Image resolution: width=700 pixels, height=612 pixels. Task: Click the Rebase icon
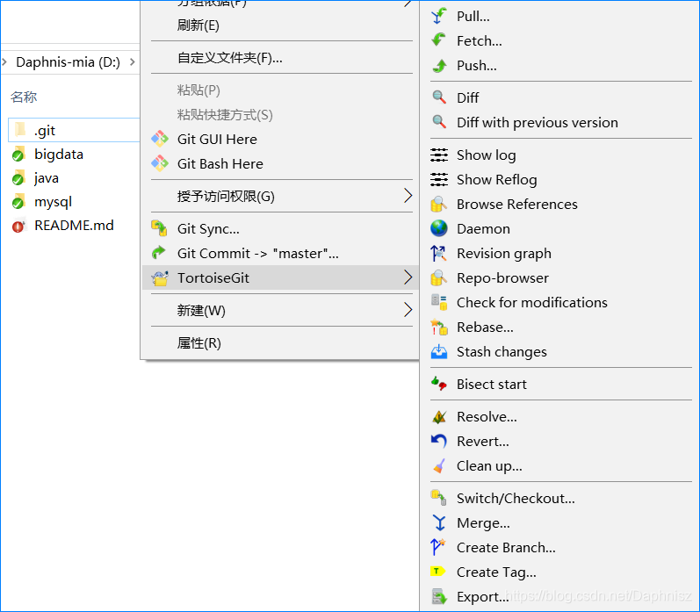(x=439, y=328)
